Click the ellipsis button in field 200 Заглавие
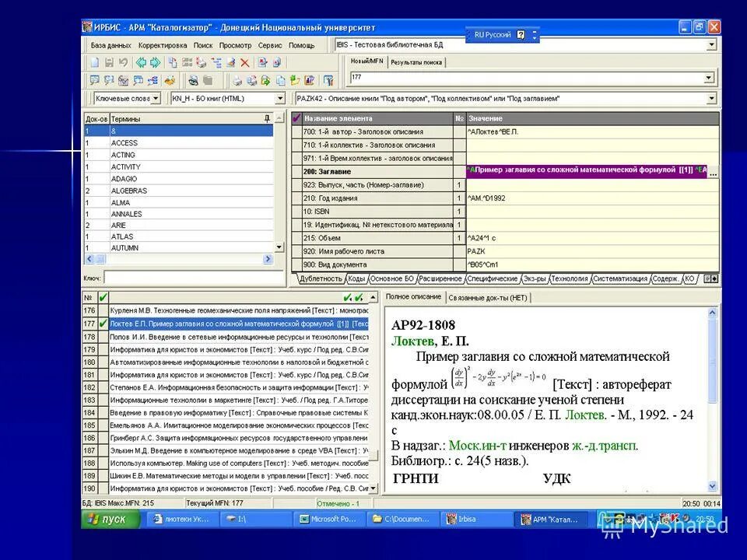The height and width of the screenshot is (560, 747). tap(713, 173)
